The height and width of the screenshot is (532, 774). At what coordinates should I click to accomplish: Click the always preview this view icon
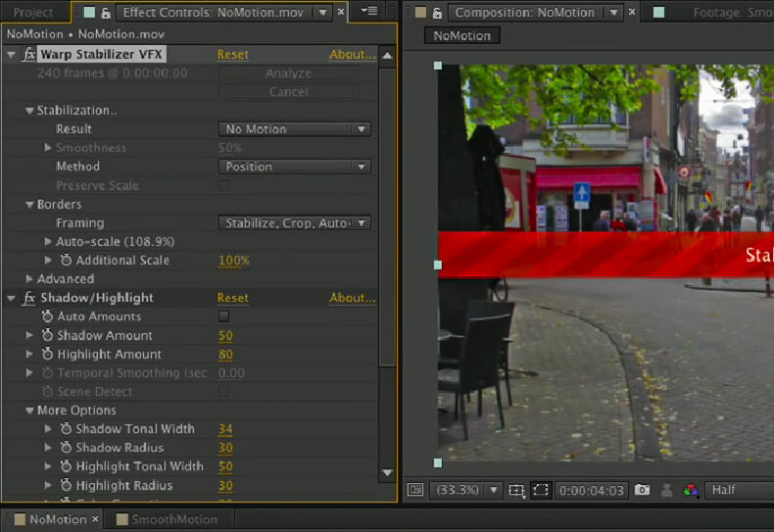pos(415,490)
